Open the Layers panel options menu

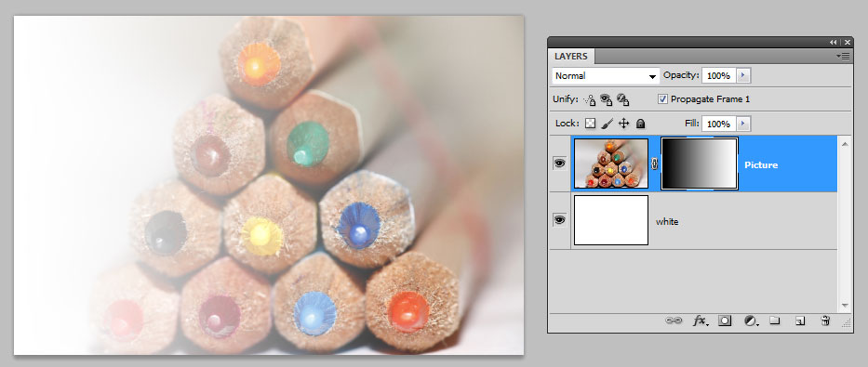tap(844, 56)
